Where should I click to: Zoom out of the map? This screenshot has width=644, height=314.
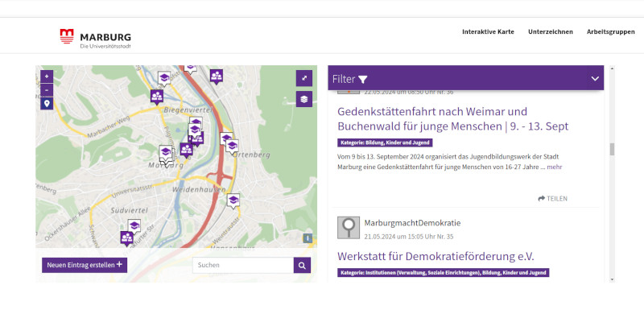(x=47, y=89)
